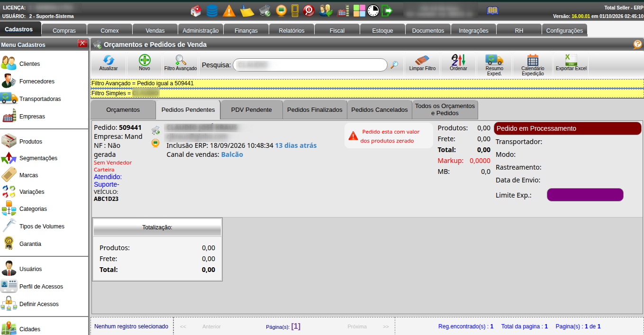Click the orange monitor icon on order 509441
The height and width of the screenshot is (335, 644).
pos(155,143)
